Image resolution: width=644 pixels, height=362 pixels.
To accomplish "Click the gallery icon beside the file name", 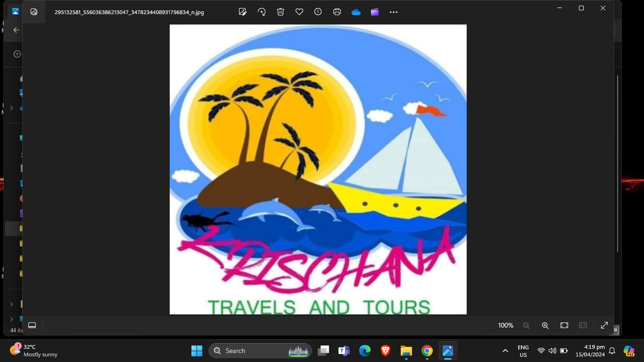I will coord(34,12).
